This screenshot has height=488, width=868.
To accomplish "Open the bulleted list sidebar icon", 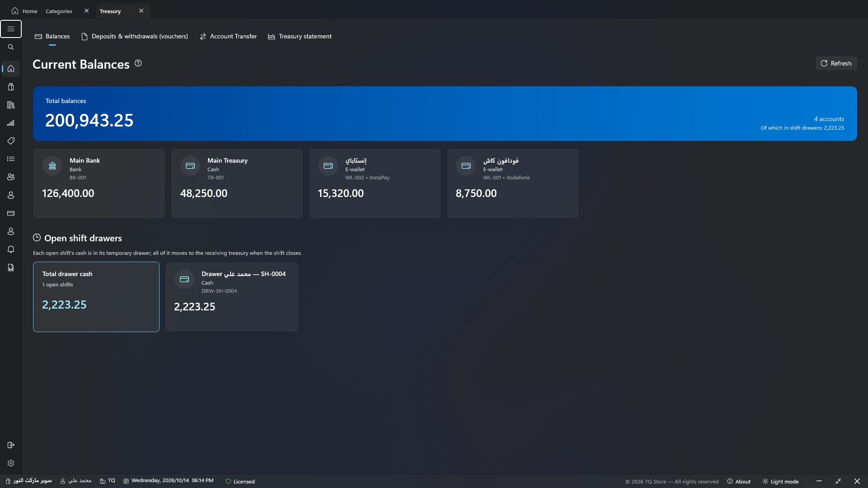I will click(11, 159).
